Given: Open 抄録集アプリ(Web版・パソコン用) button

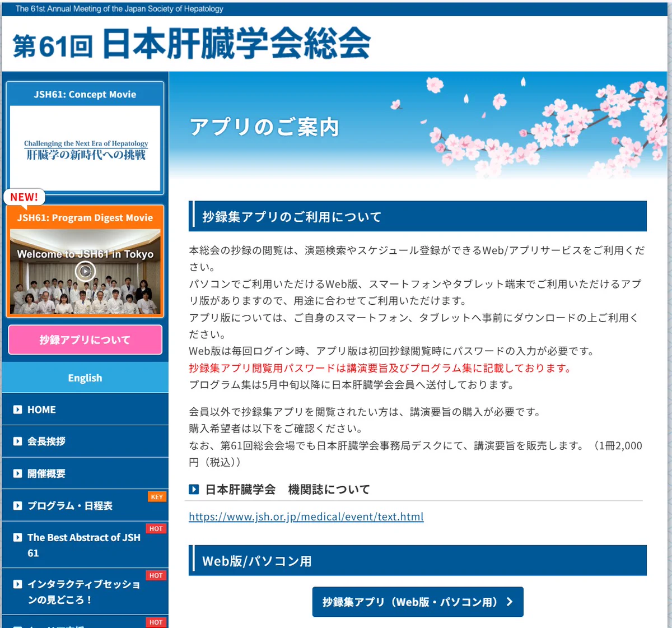Looking at the screenshot, I should tap(418, 602).
